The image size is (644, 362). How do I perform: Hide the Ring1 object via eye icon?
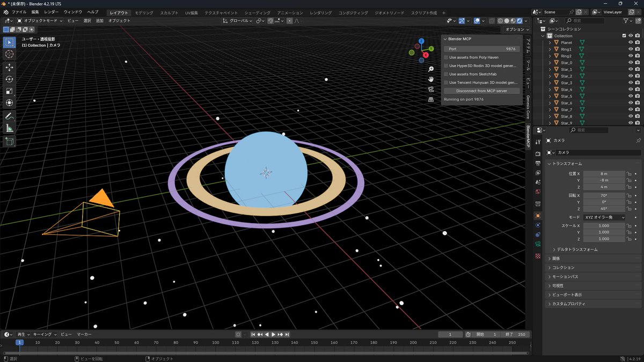point(631,49)
